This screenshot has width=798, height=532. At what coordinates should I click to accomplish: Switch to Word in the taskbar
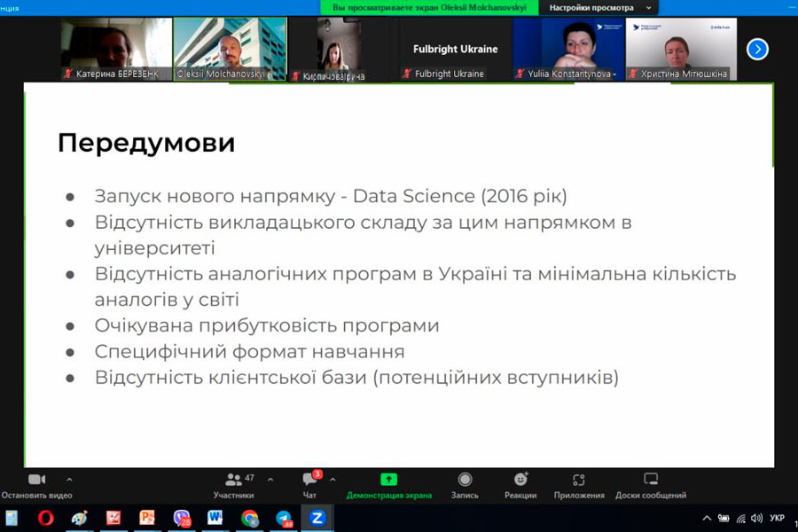[215, 518]
